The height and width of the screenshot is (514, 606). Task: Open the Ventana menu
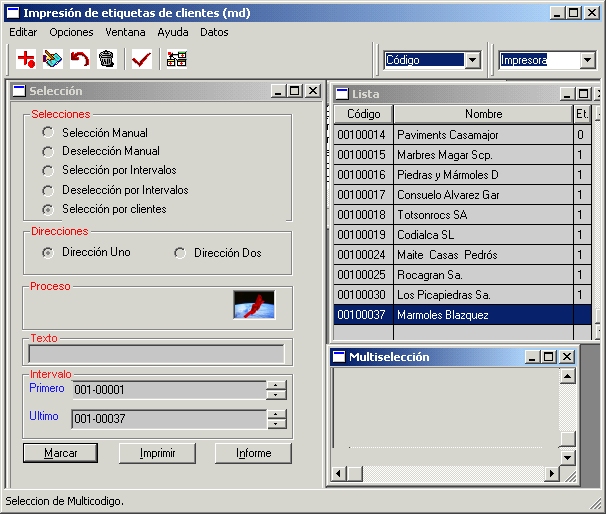coord(125,32)
